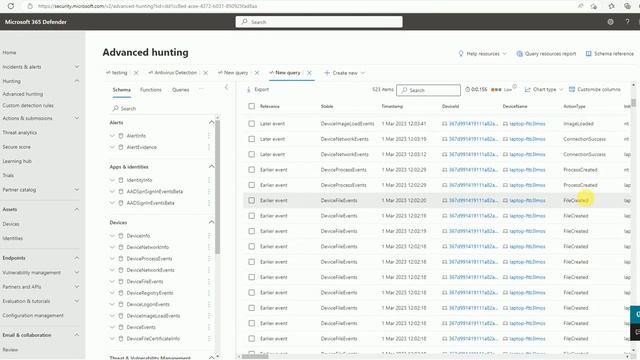Click the results horizontal scrollbar

pyautogui.click(x=256, y=356)
